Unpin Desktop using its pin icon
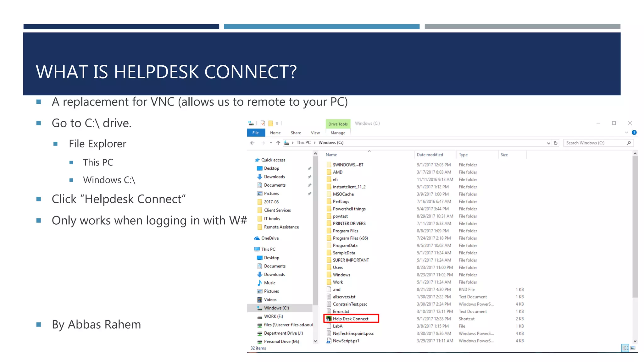The image size is (644, 362). point(309,168)
